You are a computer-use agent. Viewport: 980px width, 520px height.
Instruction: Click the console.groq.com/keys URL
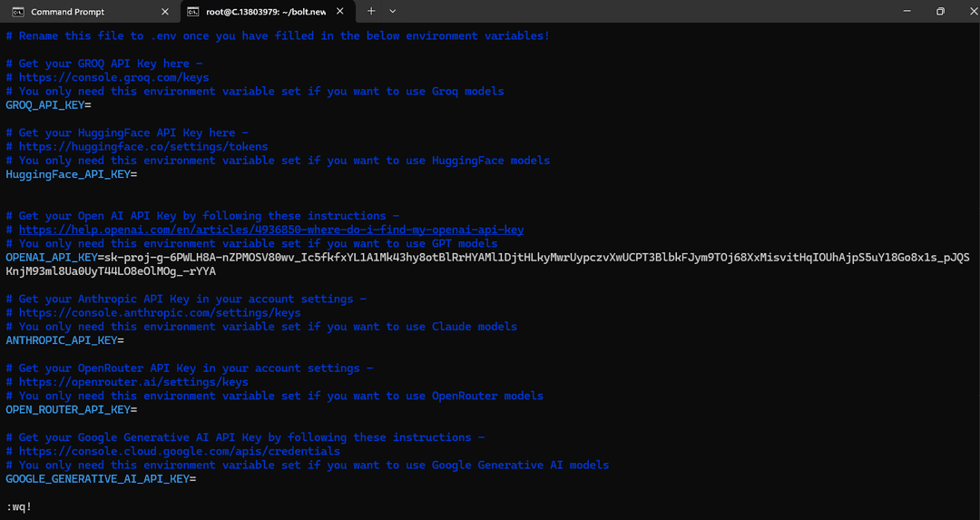[113, 77]
